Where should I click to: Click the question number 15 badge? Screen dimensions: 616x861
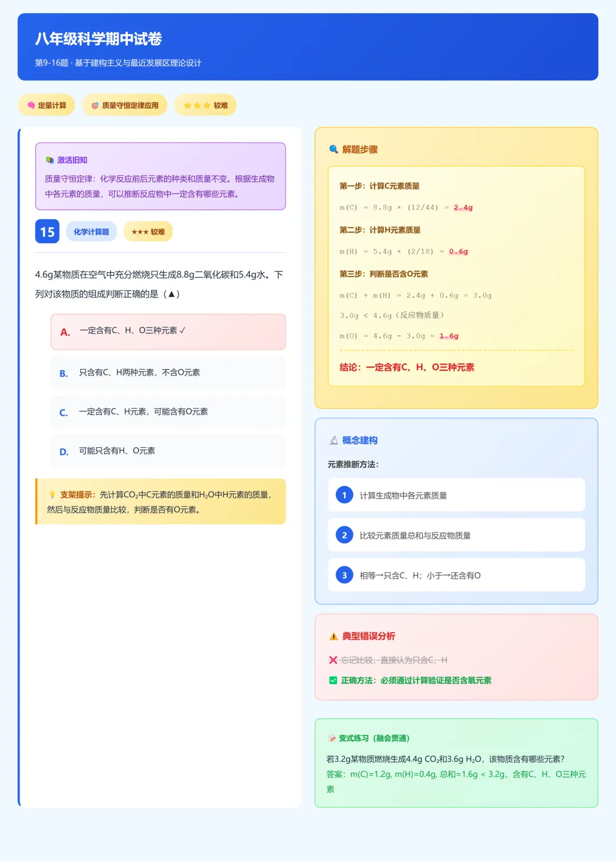point(47,232)
